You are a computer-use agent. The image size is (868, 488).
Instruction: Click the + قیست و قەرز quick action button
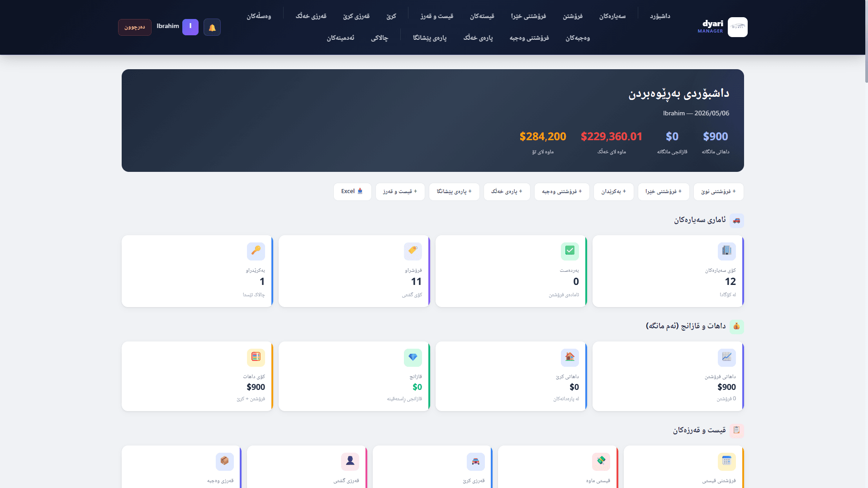coord(400,192)
